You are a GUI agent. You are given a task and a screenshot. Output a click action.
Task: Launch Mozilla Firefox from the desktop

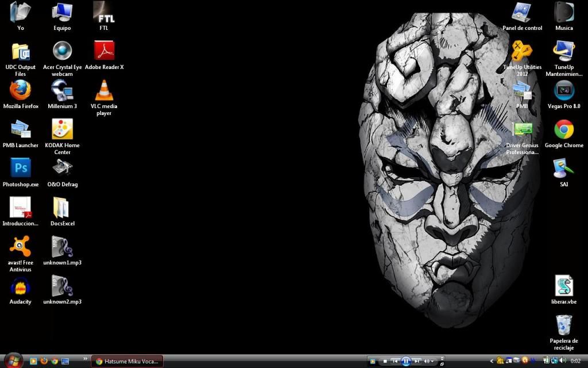(x=21, y=95)
